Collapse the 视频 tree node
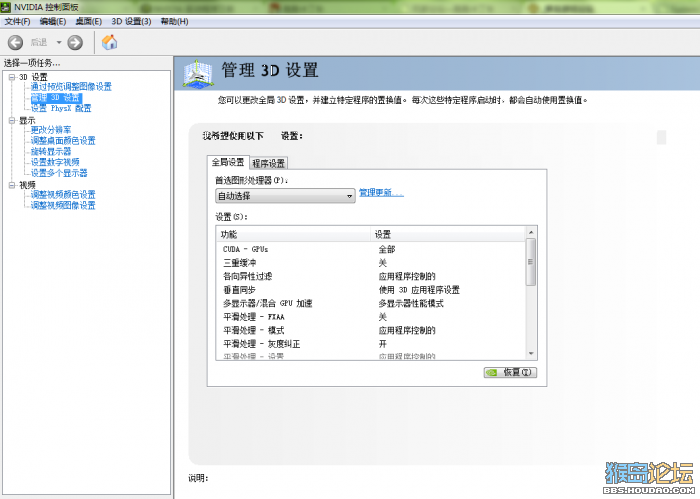Image resolution: width=700 pixels, height=499 pixels. click(x=12, y=185)
